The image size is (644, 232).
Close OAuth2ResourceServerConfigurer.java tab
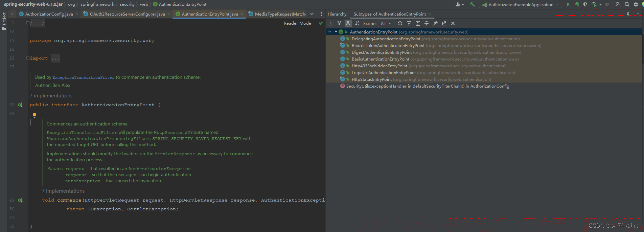coord(169,14)
